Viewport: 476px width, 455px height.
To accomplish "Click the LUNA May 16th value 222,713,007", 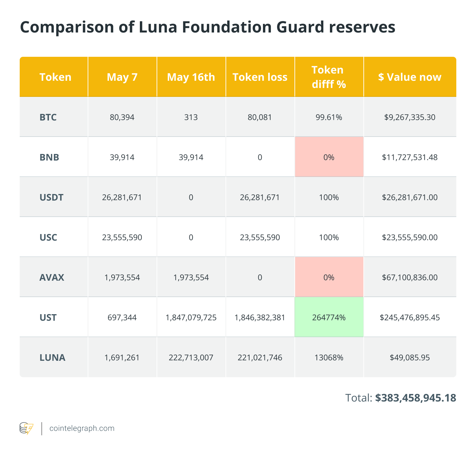I will (191, 357).
